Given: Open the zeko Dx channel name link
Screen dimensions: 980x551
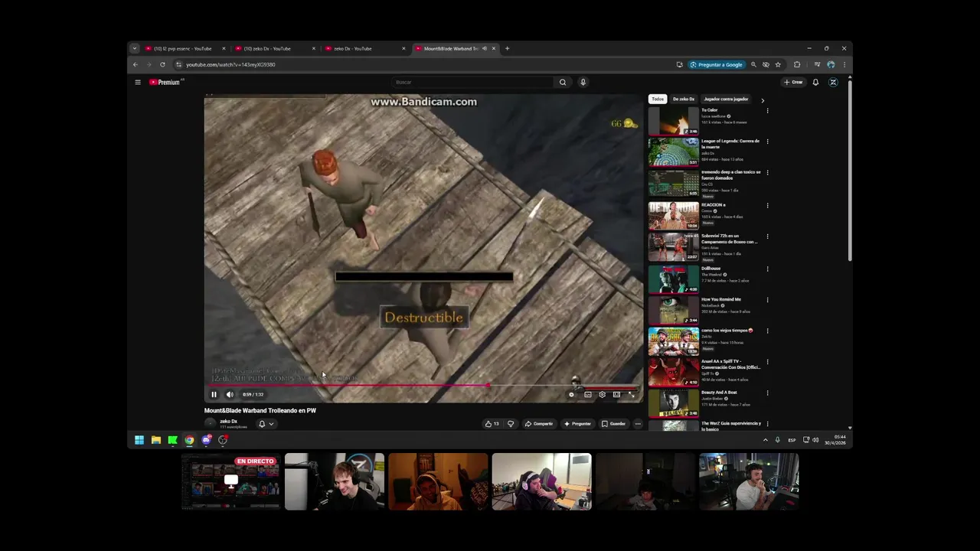Looking at the screenshot, I should point(229,421).
